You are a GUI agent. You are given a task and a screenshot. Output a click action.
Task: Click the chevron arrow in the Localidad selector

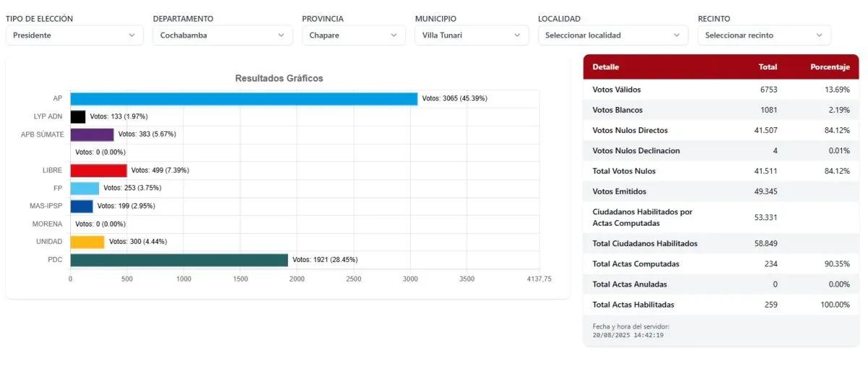(x=677, y=35)
